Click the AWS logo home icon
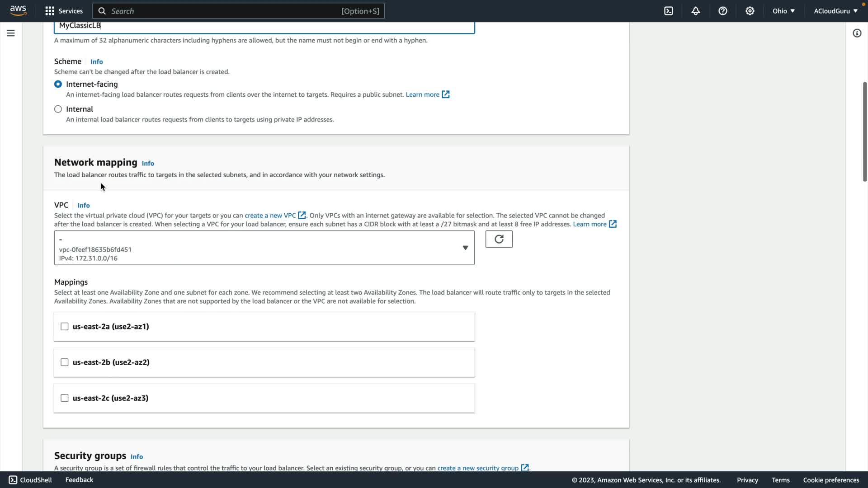Image resolution: width=868 pixels, height=488 pixels. coord(18,10)
